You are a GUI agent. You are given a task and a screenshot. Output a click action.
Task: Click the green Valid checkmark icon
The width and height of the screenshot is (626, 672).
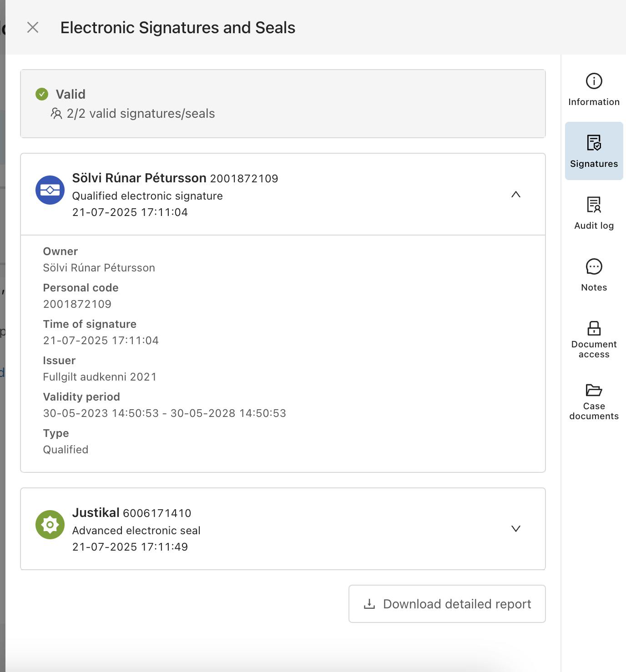click(x=42, y=94)
